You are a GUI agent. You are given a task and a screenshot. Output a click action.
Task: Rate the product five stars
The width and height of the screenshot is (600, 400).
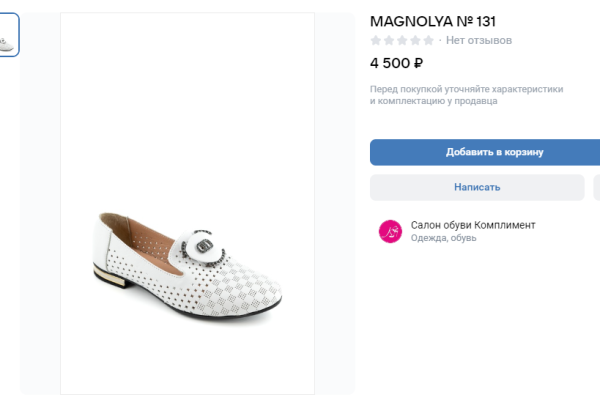427,41
